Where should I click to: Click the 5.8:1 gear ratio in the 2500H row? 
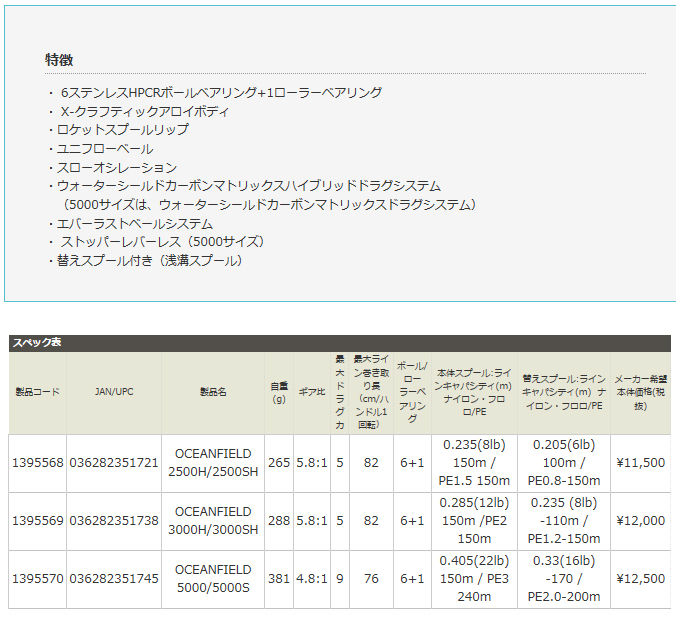(312, 463)
